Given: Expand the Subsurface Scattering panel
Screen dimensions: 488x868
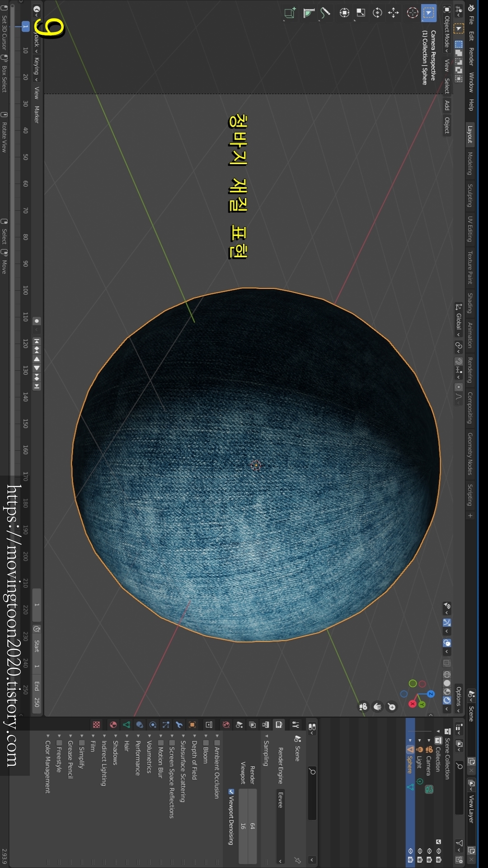Looking at the screenshot, I should [183, 770].
